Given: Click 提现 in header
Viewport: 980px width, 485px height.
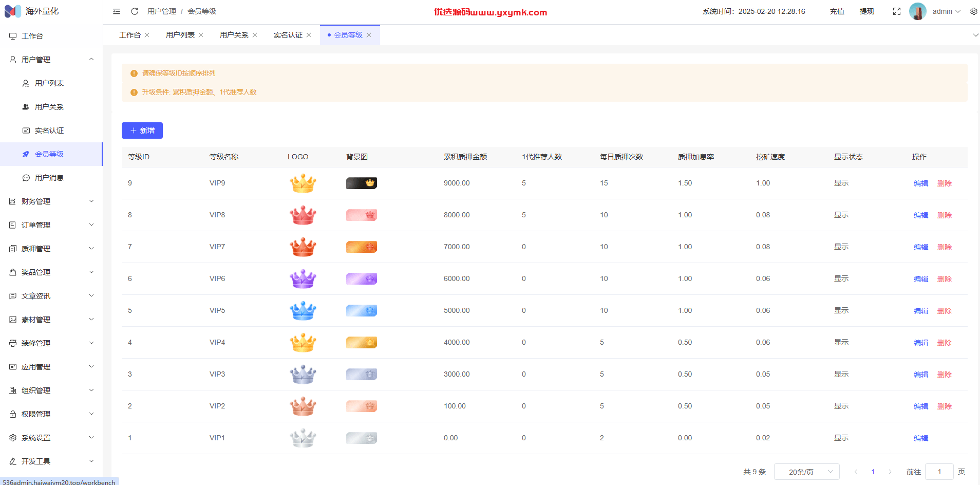Looking at the screenshot, I should (x=867, y=11).
